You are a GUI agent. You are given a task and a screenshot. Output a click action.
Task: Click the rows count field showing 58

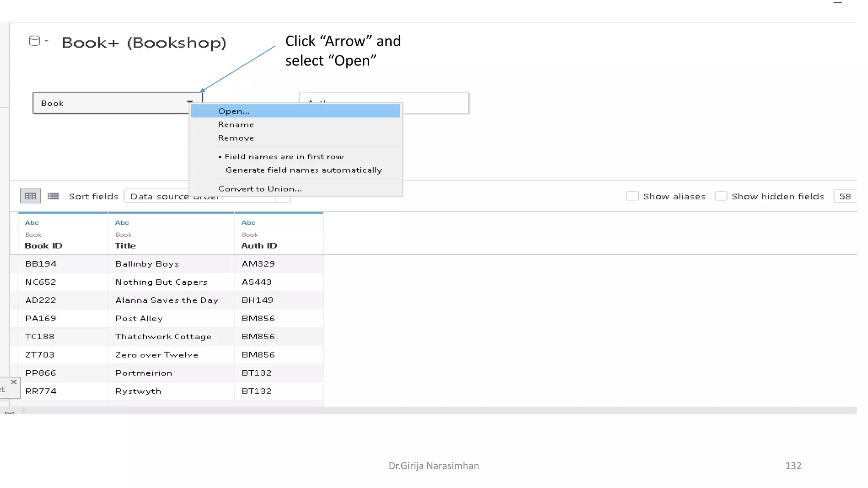tap(845, 197)
